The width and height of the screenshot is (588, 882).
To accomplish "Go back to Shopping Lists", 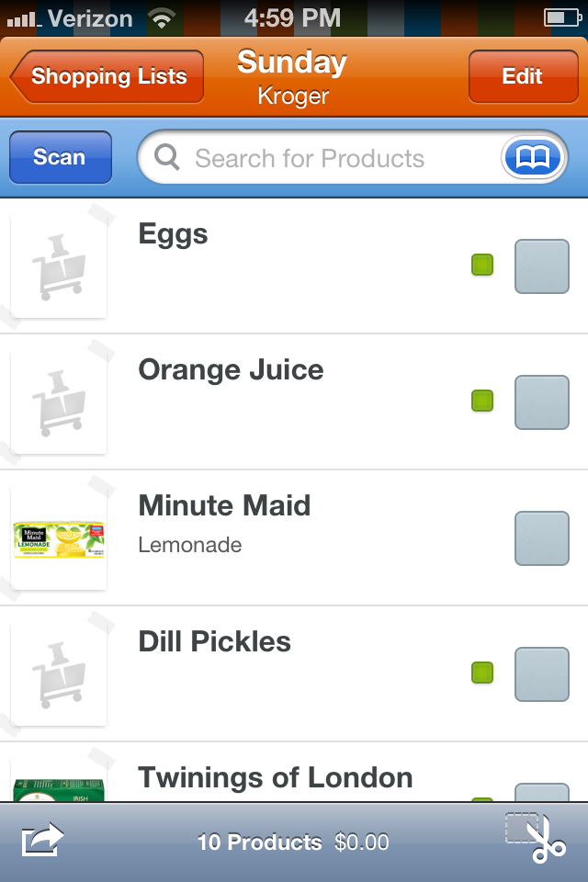I will (x=107, y=76).
